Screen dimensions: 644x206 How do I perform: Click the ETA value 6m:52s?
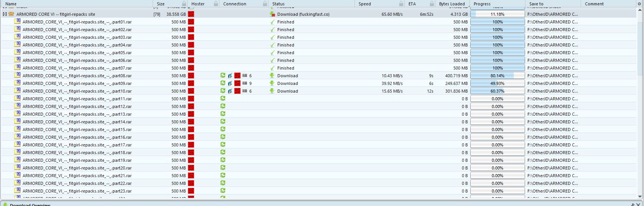(427, 14)
